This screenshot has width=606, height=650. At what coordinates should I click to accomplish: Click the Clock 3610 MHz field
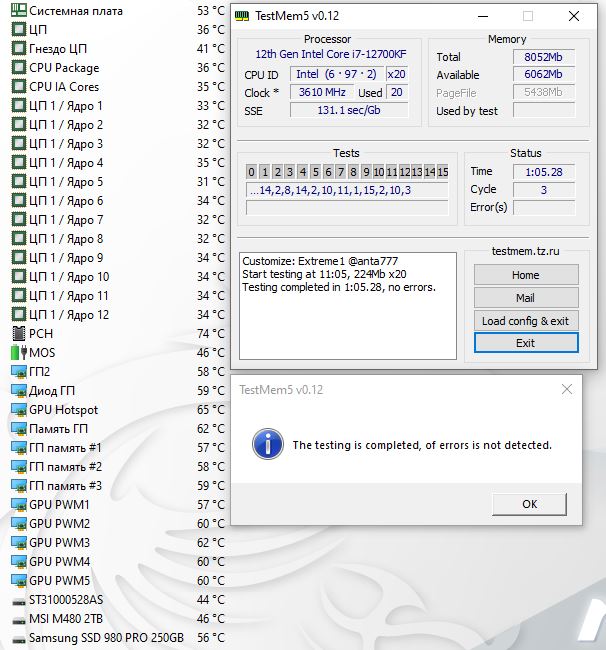(322, 92)
